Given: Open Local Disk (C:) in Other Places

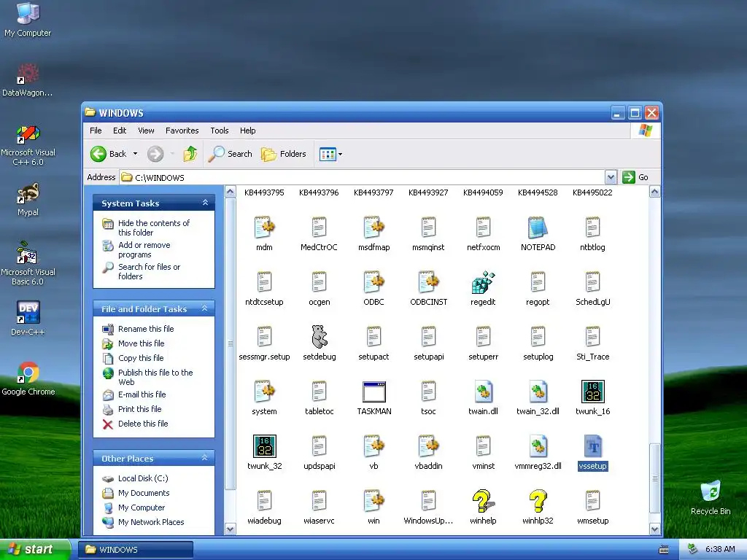Looking at the screenshot, I should coord(143,478).
